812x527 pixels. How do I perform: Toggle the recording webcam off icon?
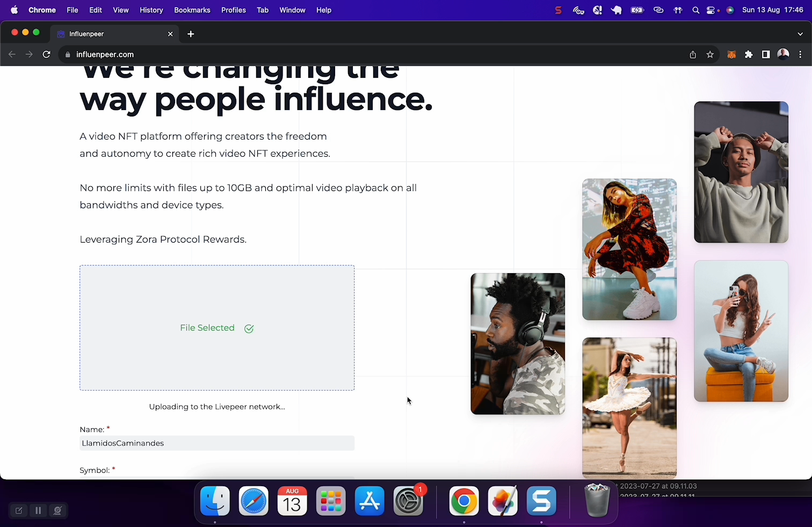pos(57,510)
